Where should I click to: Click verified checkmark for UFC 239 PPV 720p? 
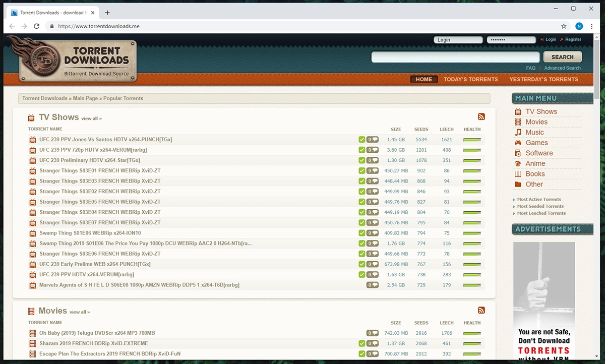362,150
